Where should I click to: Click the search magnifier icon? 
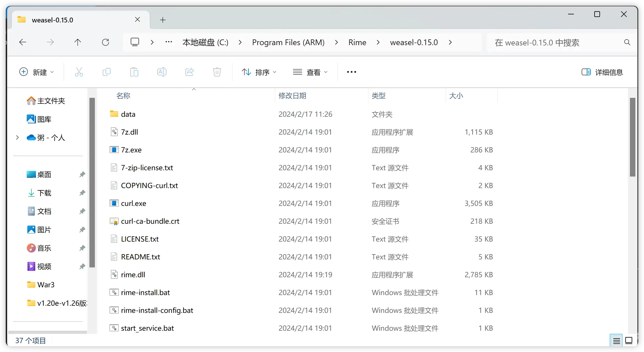coord(627,43)
